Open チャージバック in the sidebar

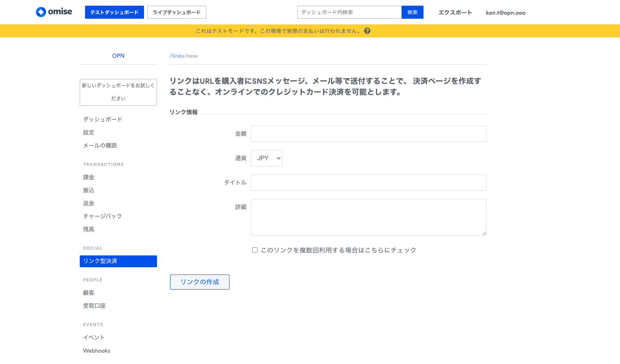click(102, 216)
